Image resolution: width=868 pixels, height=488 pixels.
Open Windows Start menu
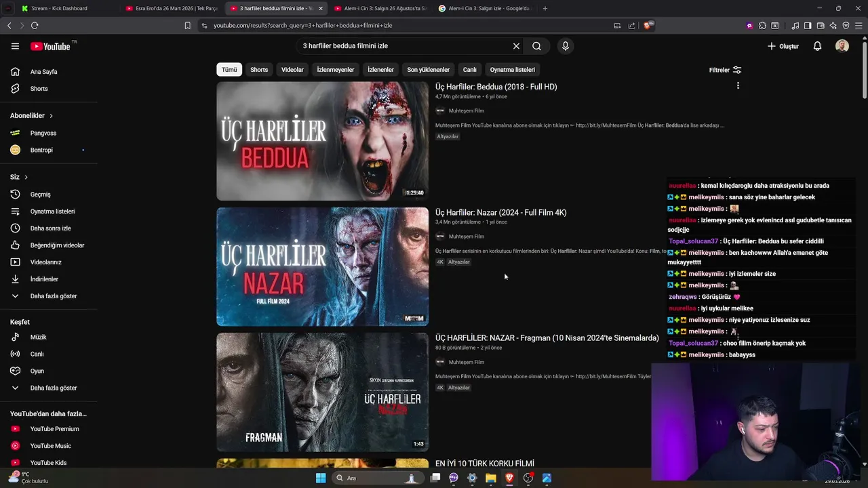(x=321, y=478)
